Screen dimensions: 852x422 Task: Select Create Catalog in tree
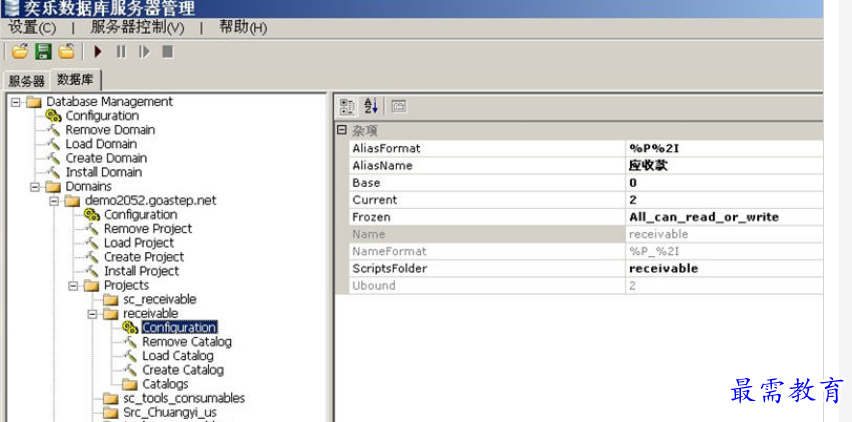tap(183, 370)
